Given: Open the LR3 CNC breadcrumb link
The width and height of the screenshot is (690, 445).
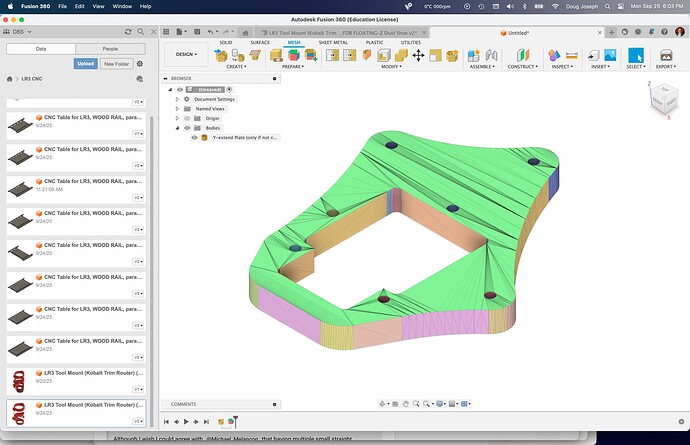Looking at the screenshot, I should point(32,79).
